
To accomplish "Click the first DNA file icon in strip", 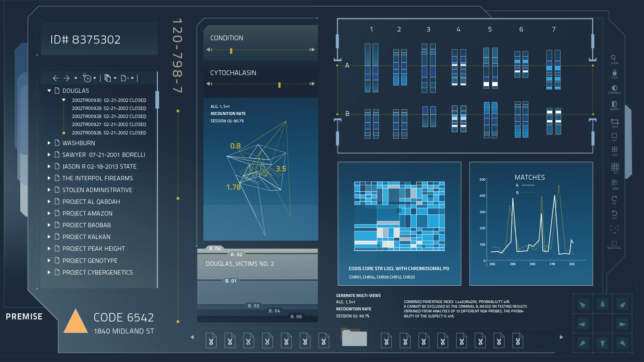I will pyautogui.click(x=211, y=341).
